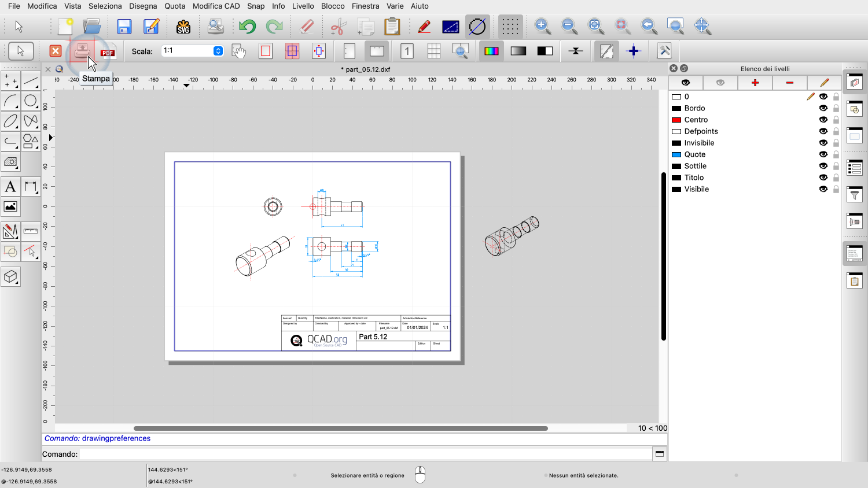Screen dimensions: 868x488
Task: Select the scissors Cut tool
Action: pos(338,27)
